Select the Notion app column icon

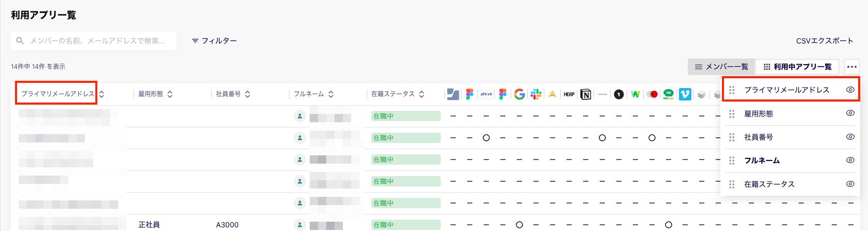[x=586, y=94]
